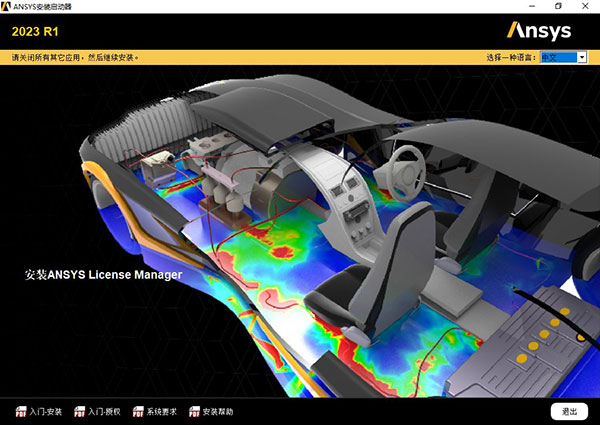Maximize the ANSYS installer launcher window
This screenshot has height=425, width=600.
tap(558, 7)
